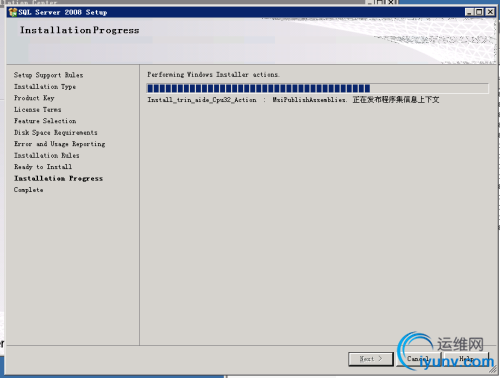Image resolution: width=500 pixels, height=378 pixels.
Task: Select the License Terms step
Action: pos(38,109)
